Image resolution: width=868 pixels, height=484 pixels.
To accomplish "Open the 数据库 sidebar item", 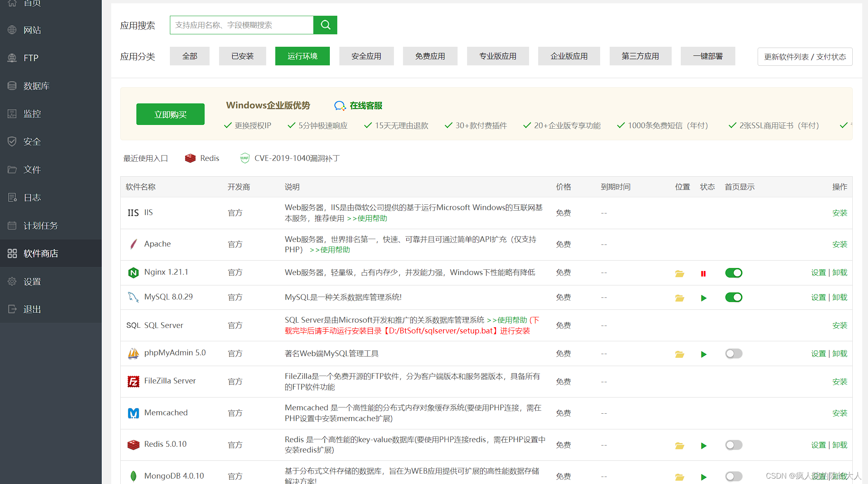I will pos(50,86).
